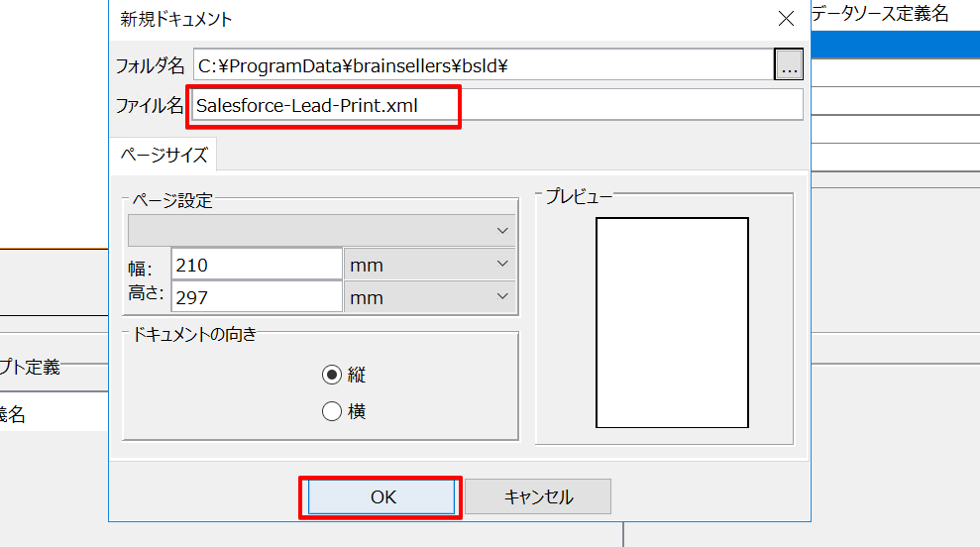
Task: Open the width unit mm dropdown
Action: [x=429, y=265]
